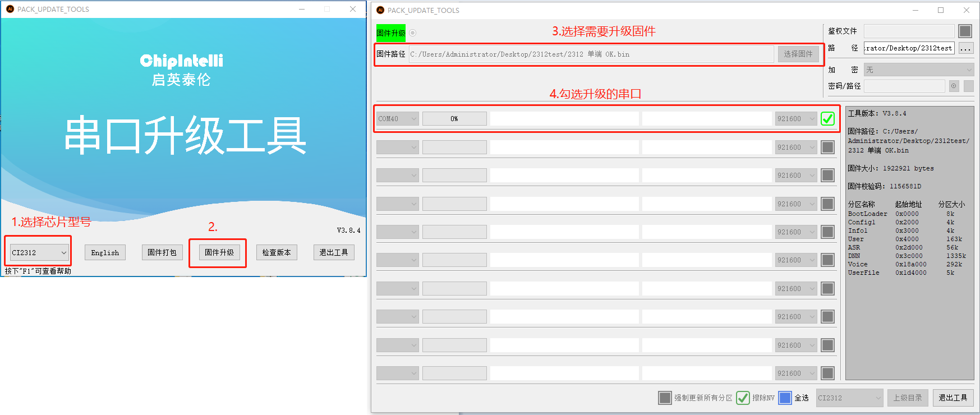Click the ... browse button beside 路径
This screenshot has width=980, height=415.
pyautogui.click(x=965, y=48)
